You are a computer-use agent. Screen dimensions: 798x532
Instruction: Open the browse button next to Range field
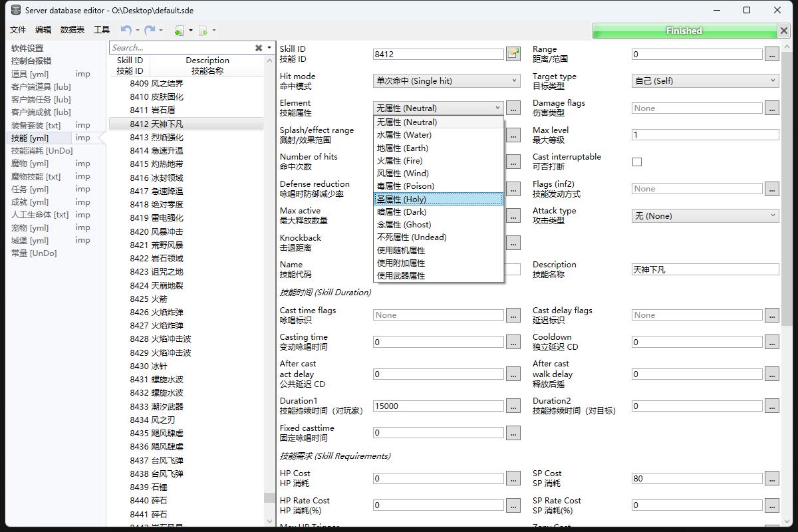(x=771, y=55)
